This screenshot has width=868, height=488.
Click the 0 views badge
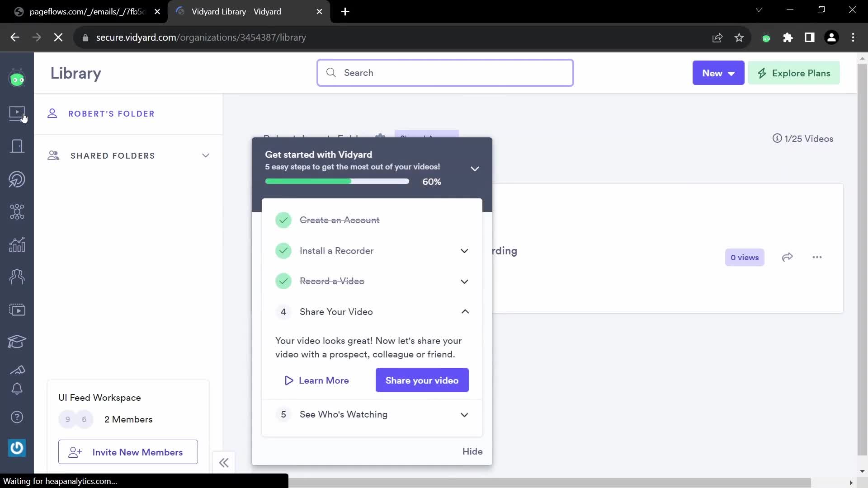click(745, 257)
